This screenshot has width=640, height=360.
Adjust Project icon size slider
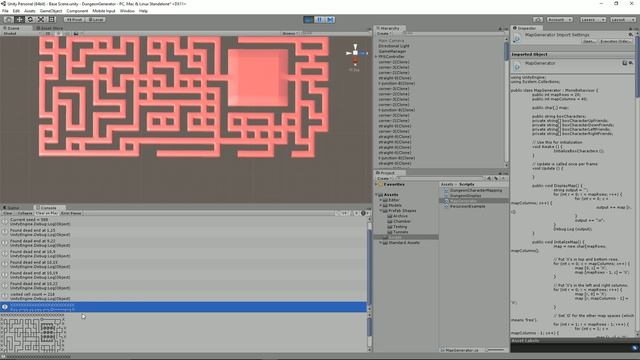tap(496, 350)
